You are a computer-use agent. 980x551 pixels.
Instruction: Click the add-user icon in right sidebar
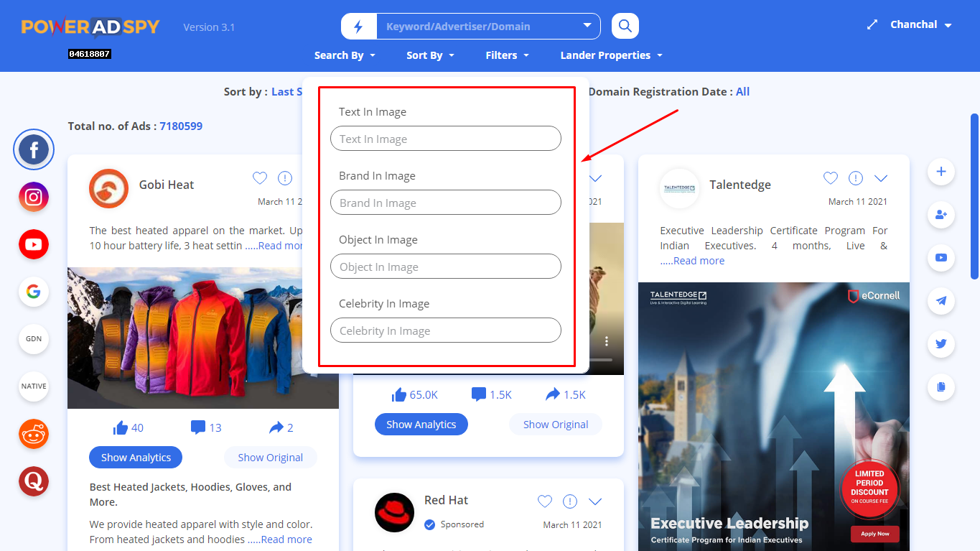[x=941, y=215]
